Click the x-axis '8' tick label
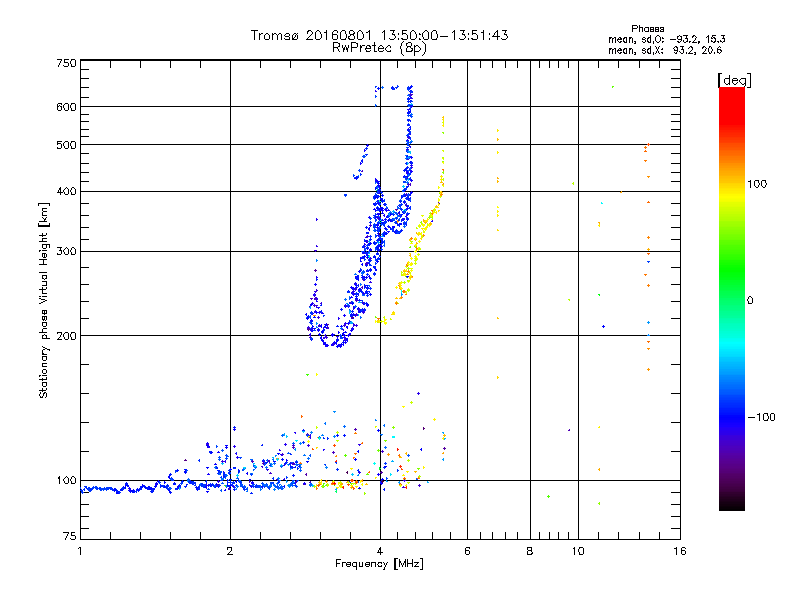The width and height of the screenshot is (800, 600). (x=530, y=551)
